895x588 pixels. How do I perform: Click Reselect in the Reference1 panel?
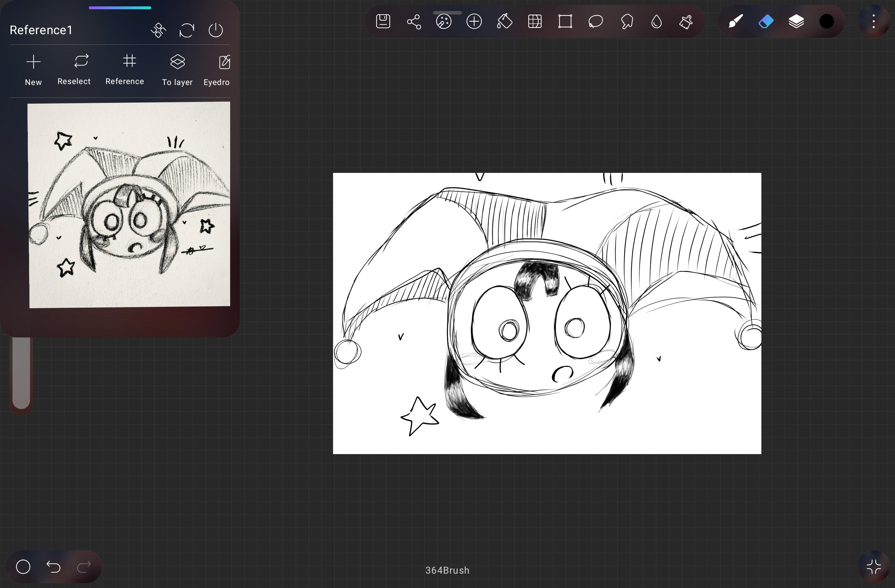[x=74, y=70]
